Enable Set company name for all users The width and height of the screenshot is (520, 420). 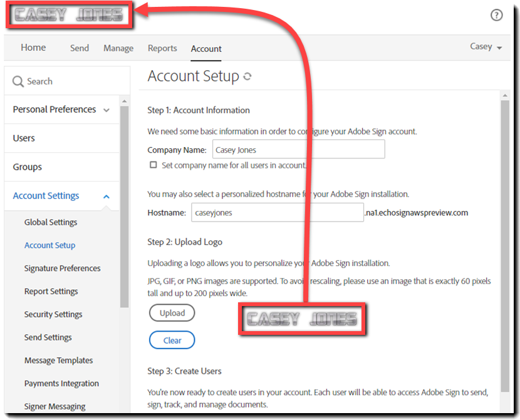[x=153, y=164]
